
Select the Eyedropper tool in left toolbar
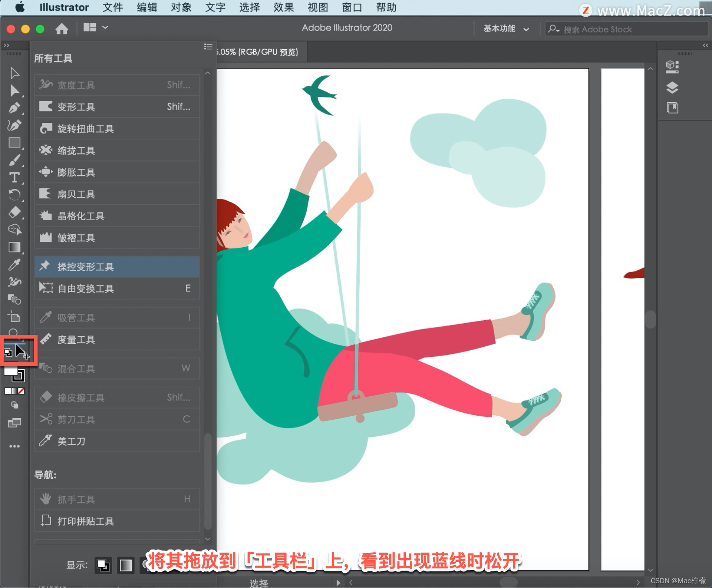14,265
